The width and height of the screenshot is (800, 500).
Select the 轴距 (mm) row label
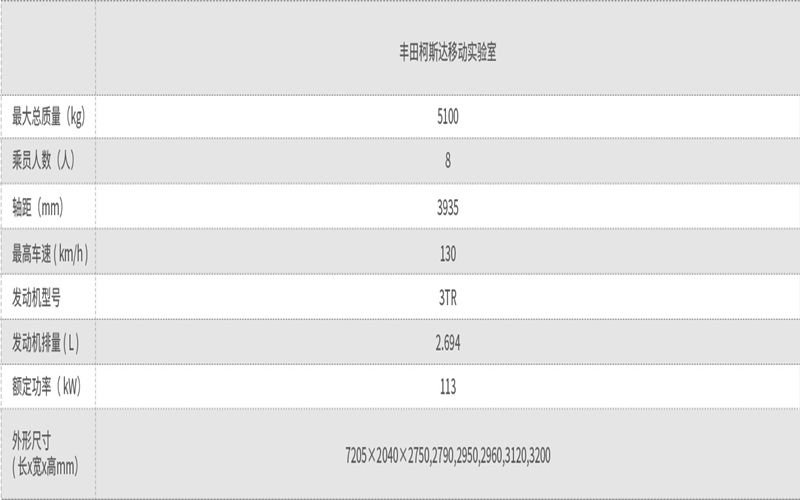click(38, 207)
